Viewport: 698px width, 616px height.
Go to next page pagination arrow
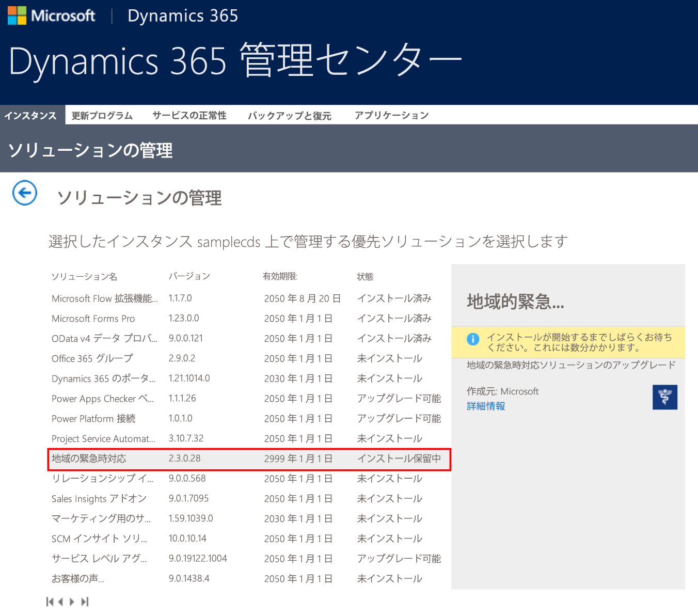point(72,602)
